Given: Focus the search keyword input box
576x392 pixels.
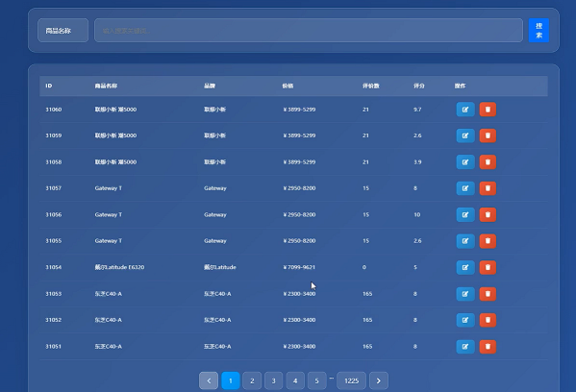Looking at the screenshot, I should [309, 31].
